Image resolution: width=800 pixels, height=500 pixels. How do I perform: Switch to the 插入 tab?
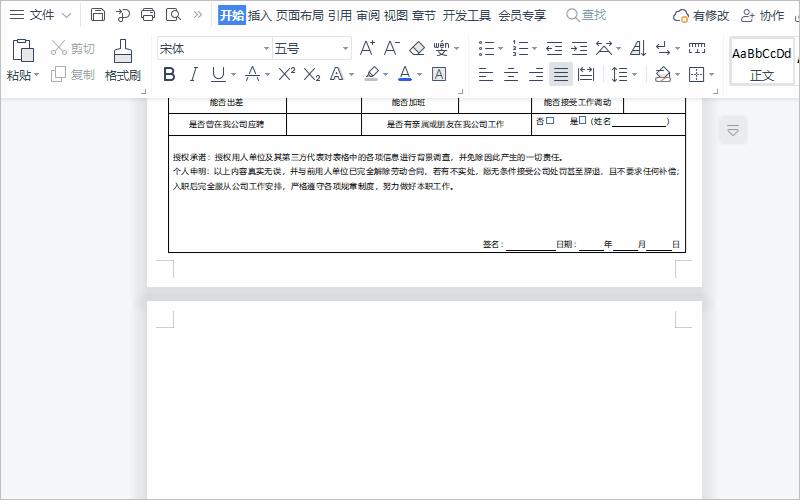pos(259,15)
